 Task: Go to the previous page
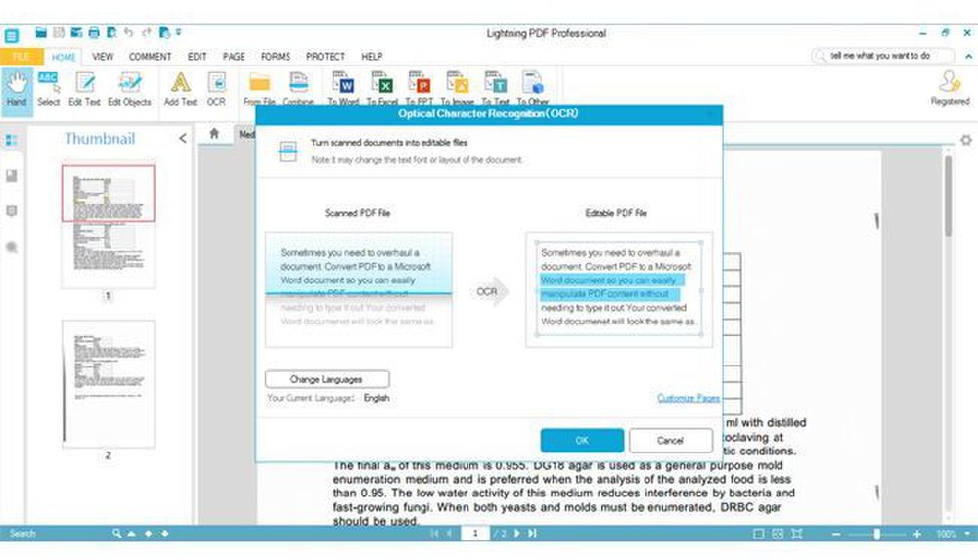449,534
